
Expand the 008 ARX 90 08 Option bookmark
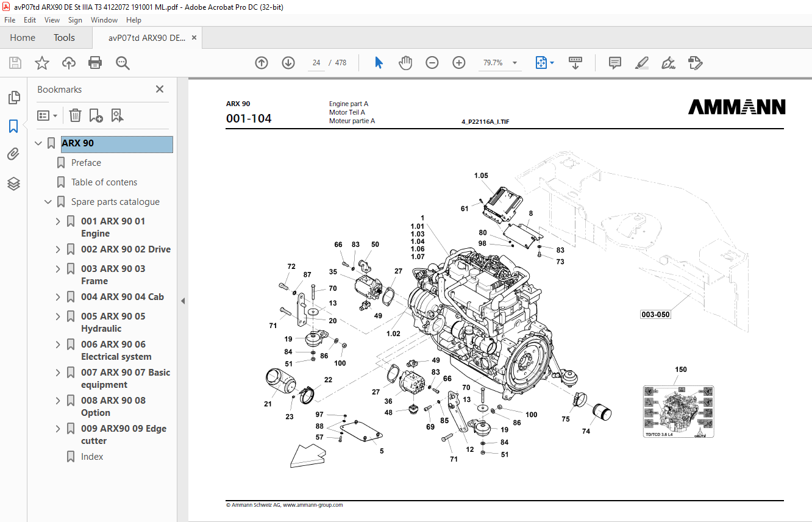pyautogui.click(x=58, y=401)
